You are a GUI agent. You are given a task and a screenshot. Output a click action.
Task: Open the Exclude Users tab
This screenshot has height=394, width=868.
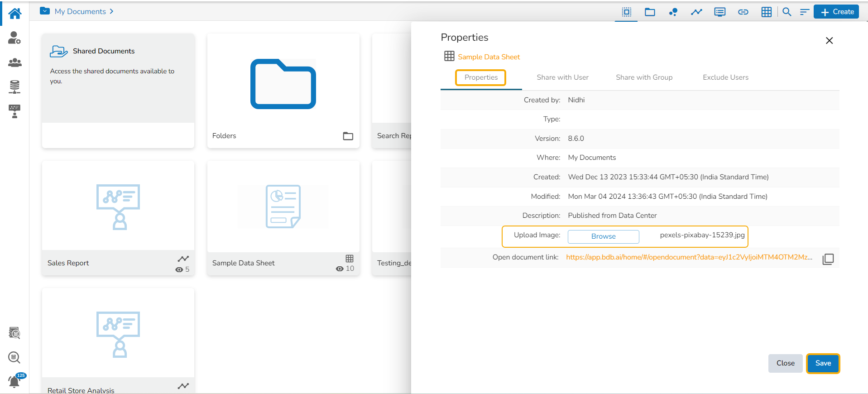click(x=725, y=77)
